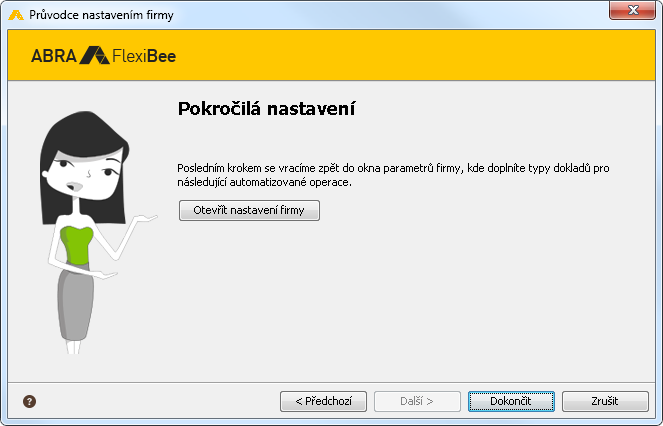Go back with the Předchozí button
This screenshot has height=426, width=663.
[323, 401]
